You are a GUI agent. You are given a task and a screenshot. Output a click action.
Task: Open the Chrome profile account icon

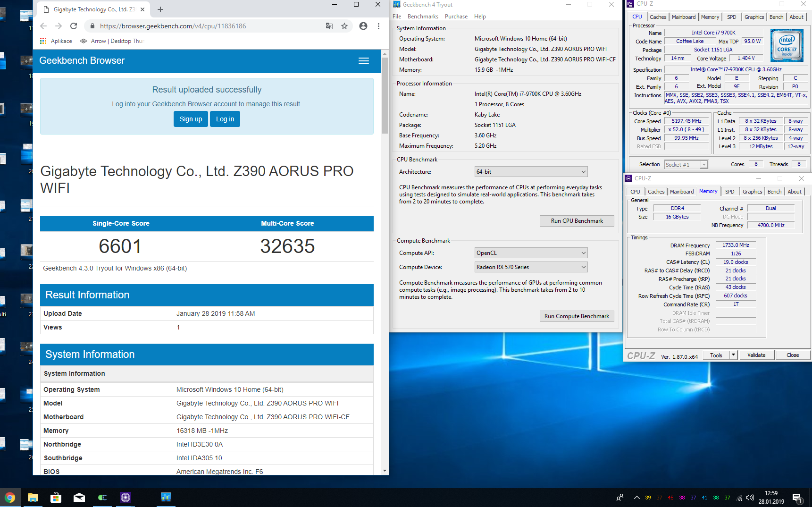click(x=363, y=26)
